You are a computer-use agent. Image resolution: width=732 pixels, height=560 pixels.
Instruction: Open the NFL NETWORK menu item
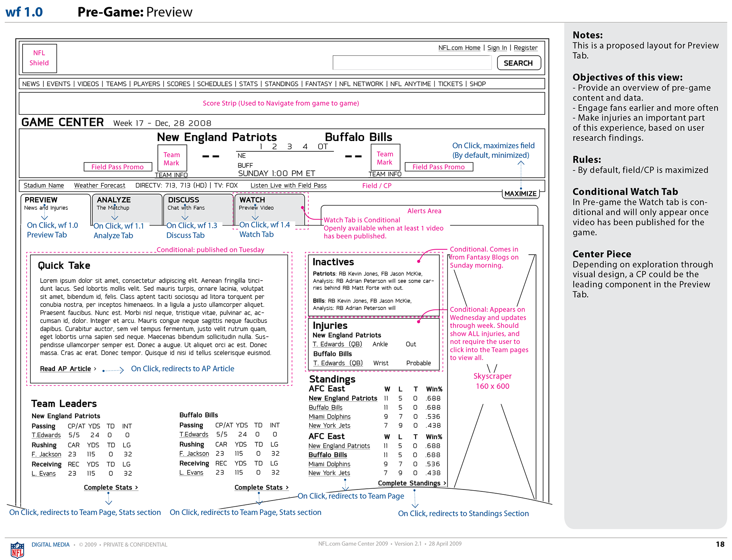[x=361, y=84]
